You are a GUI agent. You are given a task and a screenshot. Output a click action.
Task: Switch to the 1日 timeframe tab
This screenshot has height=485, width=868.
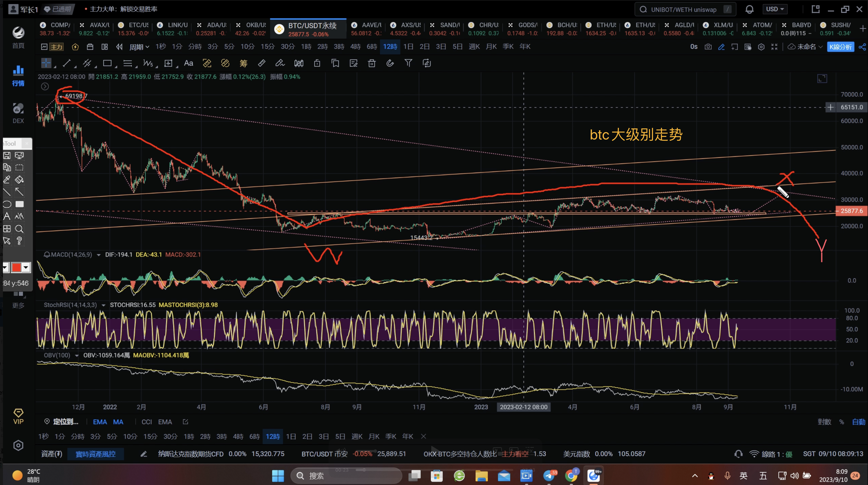click(x=408, y=47)
